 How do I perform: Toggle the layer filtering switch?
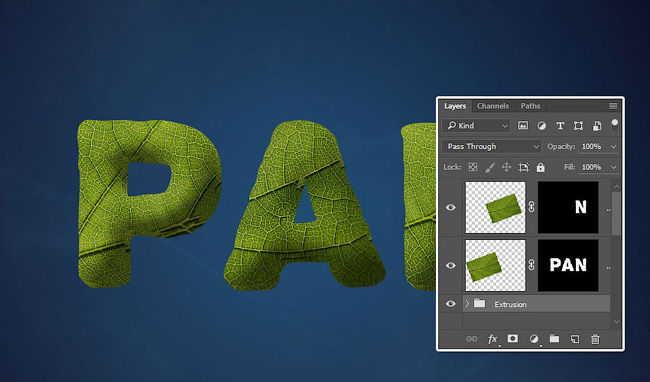[x=614, y=126]
